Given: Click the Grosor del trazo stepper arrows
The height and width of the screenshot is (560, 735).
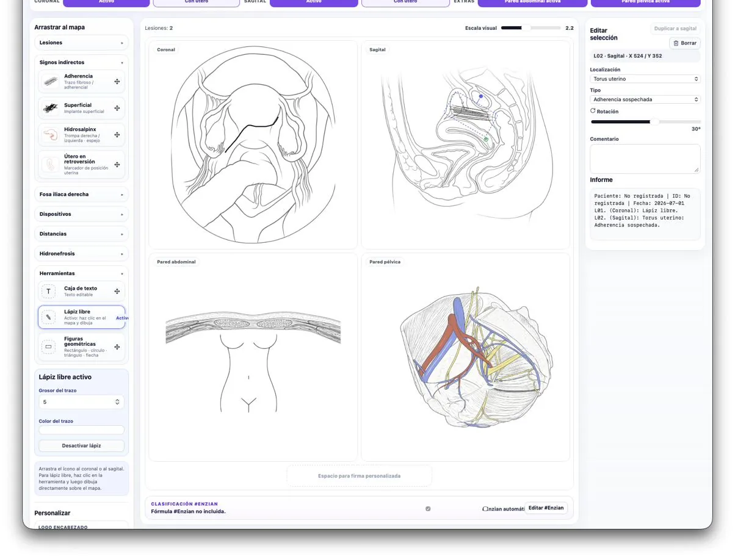Looking at the screenshot, I should [117, 402].
